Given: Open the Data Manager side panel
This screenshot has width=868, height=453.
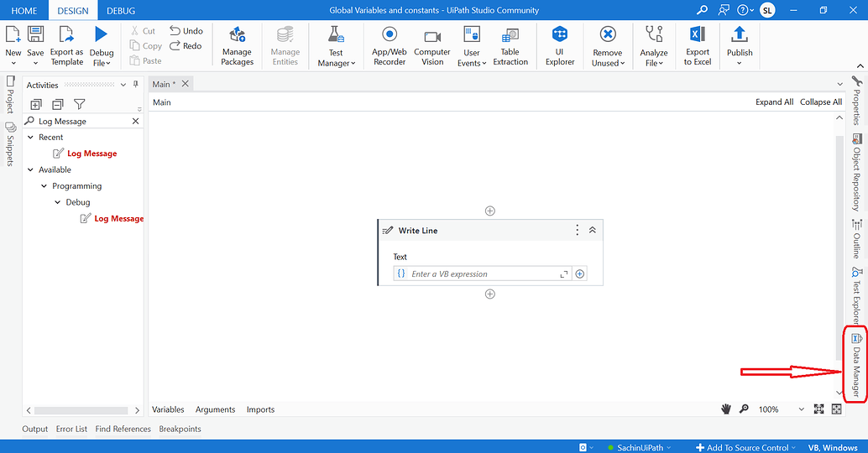Looking at the screenshot, I should pos(856,365).
